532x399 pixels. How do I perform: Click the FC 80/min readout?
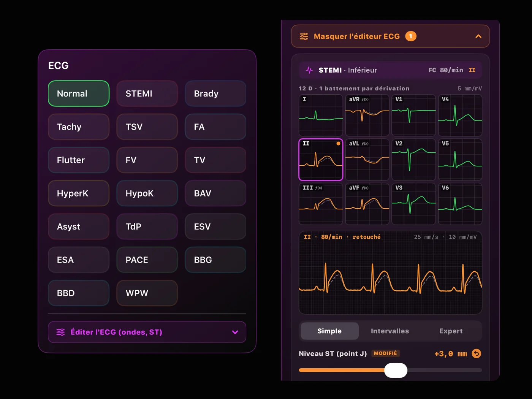(446, 70)
